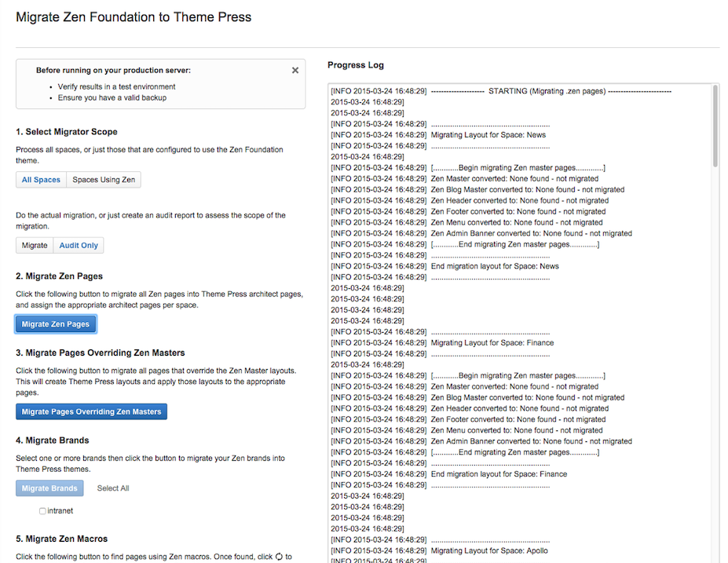Click the Progress Log heading

coord(356,65)
